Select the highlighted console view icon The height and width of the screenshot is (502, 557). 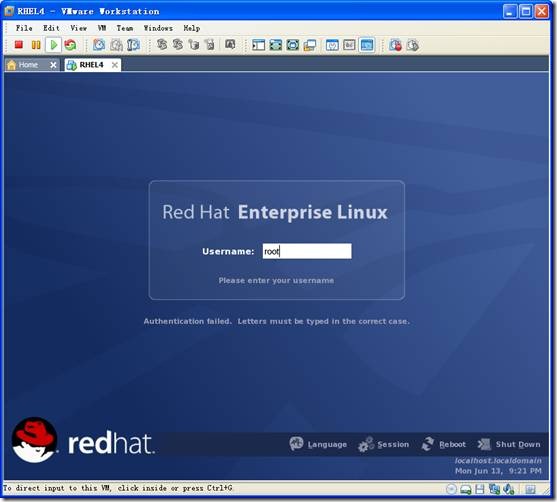pyautogui.click(x=367, y=45)
